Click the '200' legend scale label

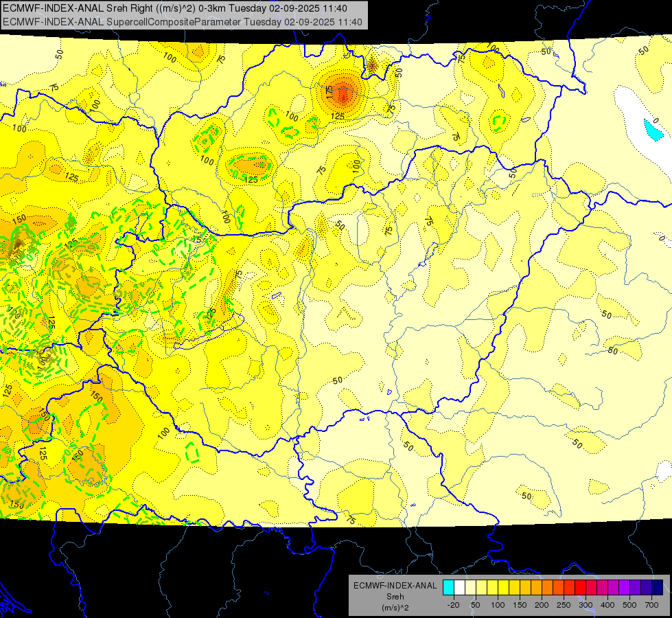[542, 605]
